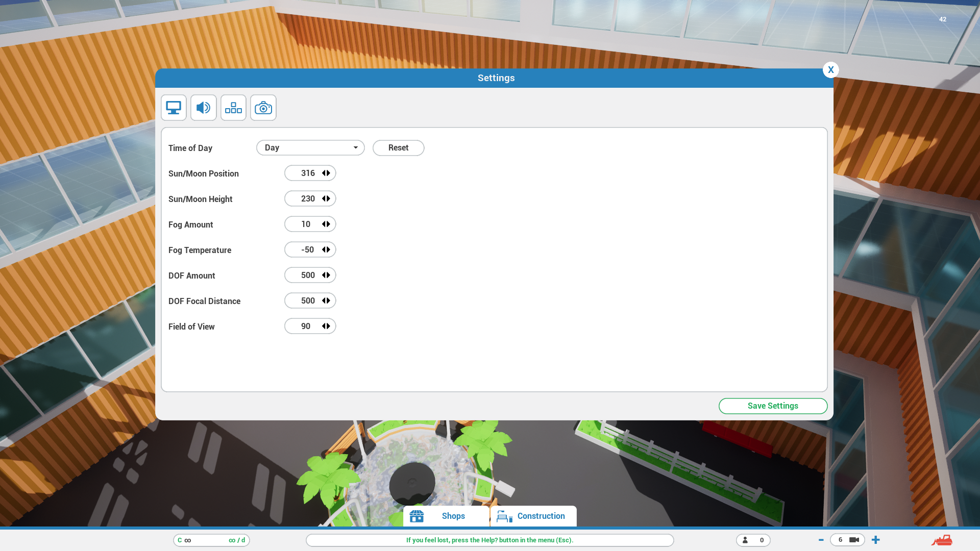Adjust DOF Amount stepper arrows
The image size is (980, 551).
326,275
